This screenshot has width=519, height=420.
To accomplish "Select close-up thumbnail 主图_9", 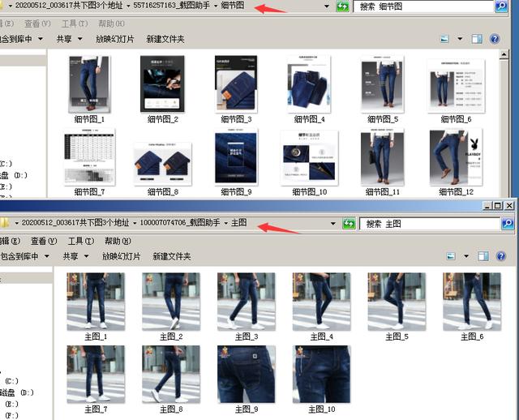I will [247, 375].
